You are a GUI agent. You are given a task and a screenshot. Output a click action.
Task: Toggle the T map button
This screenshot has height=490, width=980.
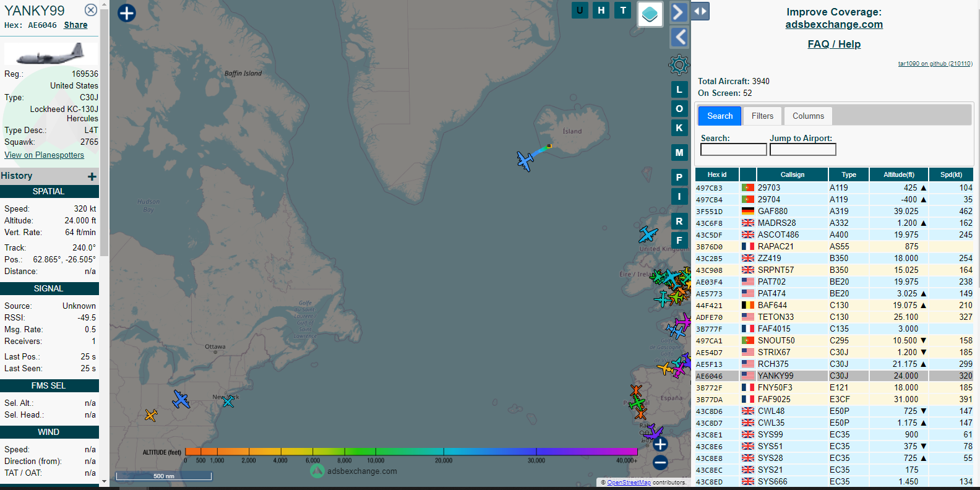click(622, 10)
